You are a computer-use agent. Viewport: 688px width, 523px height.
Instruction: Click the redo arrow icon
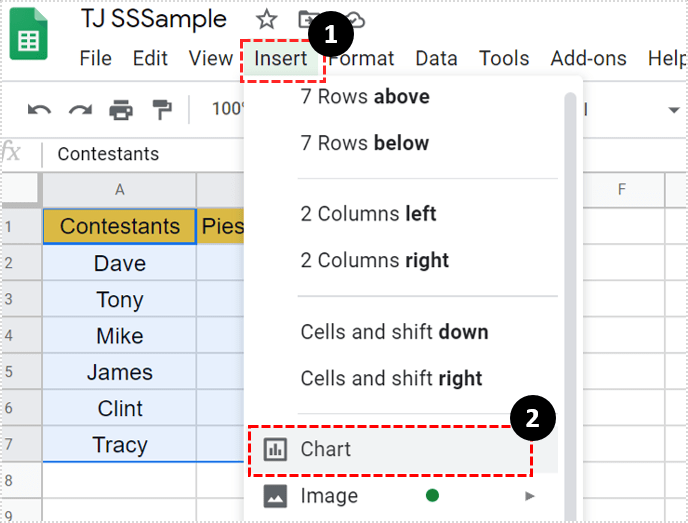point(80,109)
